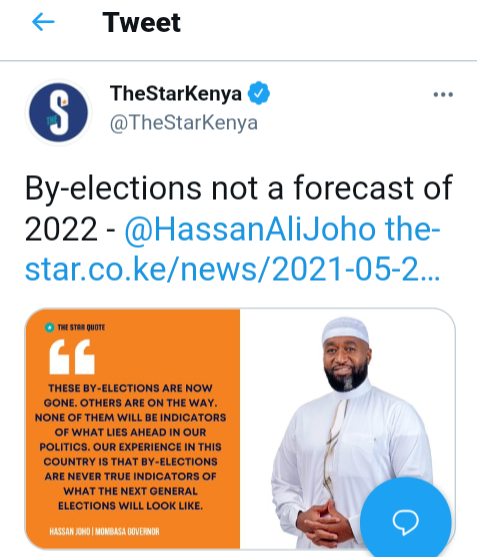Image resolution: width=477 pixels, height=557 pixels.
Task: Click the "These by-elections are now gone" quote text
Action: click(x=131, y=447)
